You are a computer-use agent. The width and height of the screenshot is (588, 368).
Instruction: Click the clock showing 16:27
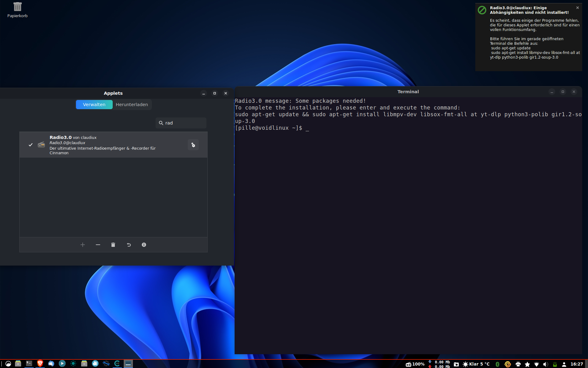click(x=577, y=364)
